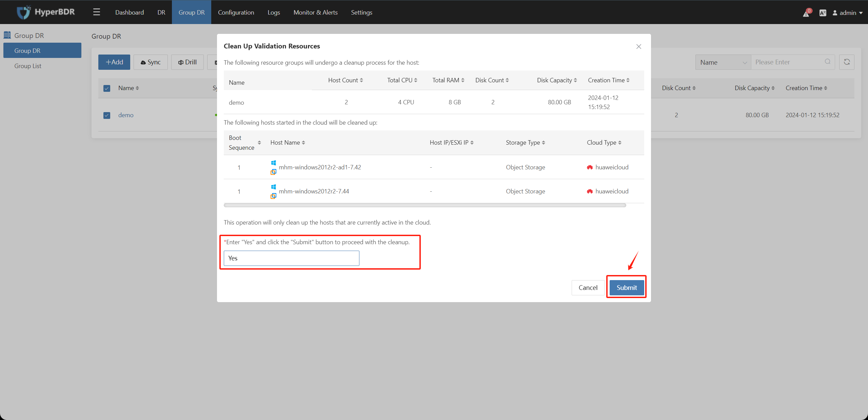The height and width of the screenshot is (420, 868).
Task: Click the Yes confirmation input field
Action: point(292,257)
